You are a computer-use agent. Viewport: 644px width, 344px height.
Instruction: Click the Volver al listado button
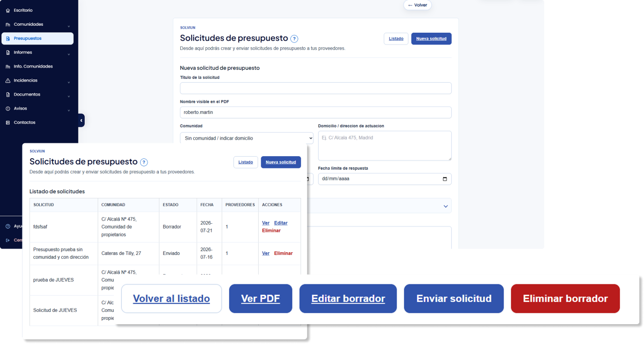tap(171, 298)
